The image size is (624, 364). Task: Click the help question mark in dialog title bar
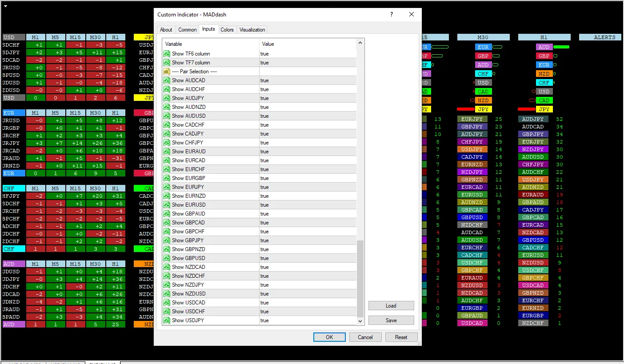[392, 15]
